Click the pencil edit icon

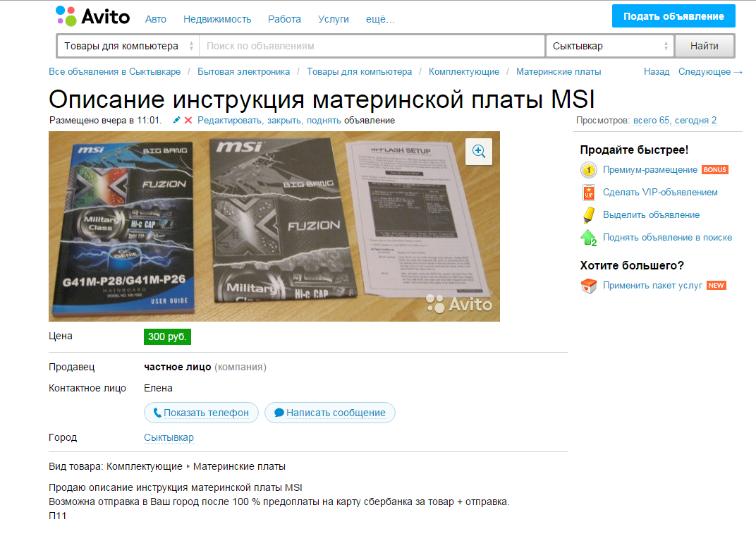(x=176, y=121)
